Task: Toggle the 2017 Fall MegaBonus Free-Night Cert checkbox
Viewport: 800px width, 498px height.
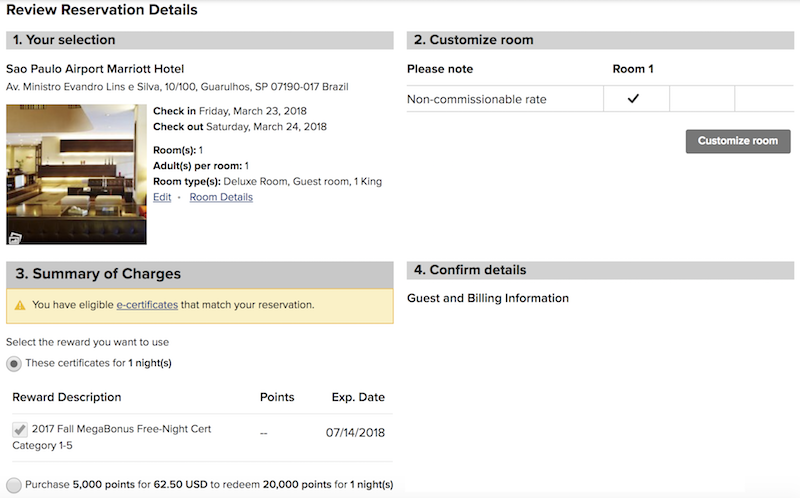Action: click(20, 430)
